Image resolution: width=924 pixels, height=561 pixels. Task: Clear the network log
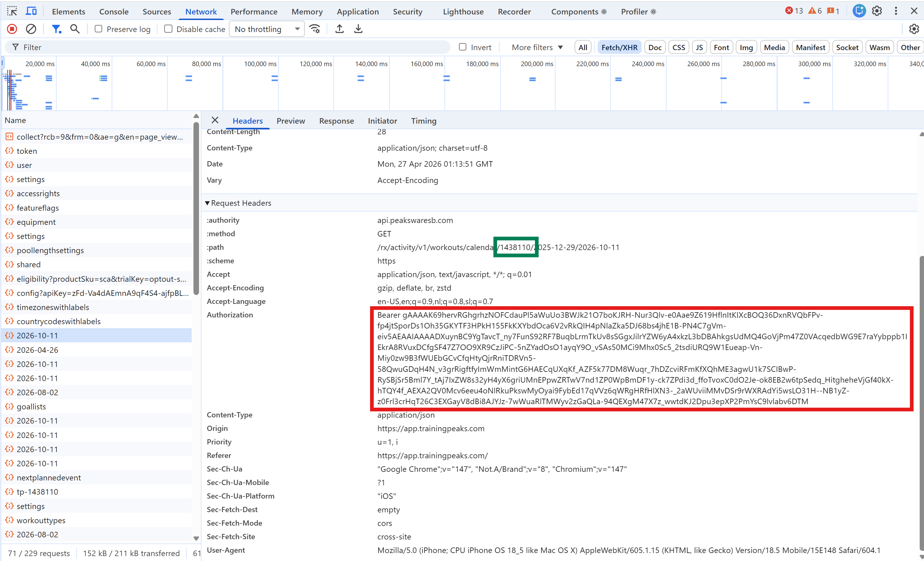(x=31, y=29)
